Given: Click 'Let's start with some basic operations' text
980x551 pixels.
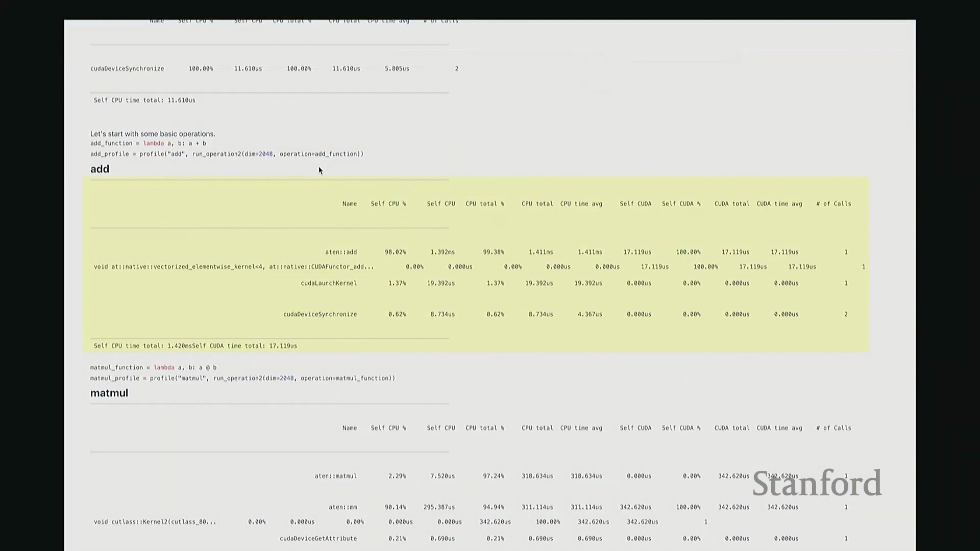Looking at the screenshot, I should click(153, 134).
